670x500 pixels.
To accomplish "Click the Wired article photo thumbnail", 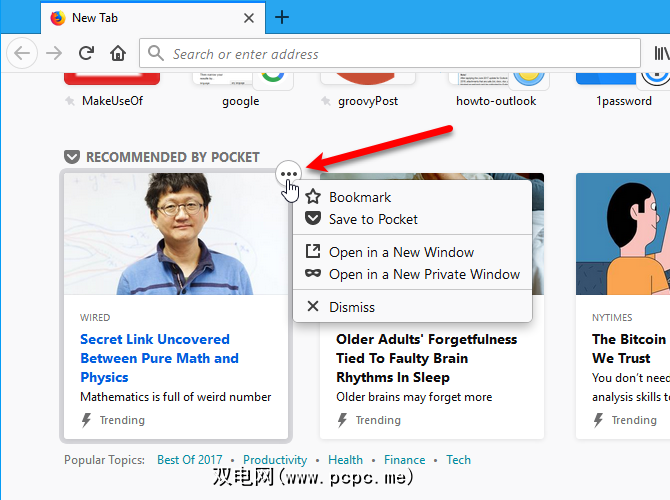I will click(176, 234).
